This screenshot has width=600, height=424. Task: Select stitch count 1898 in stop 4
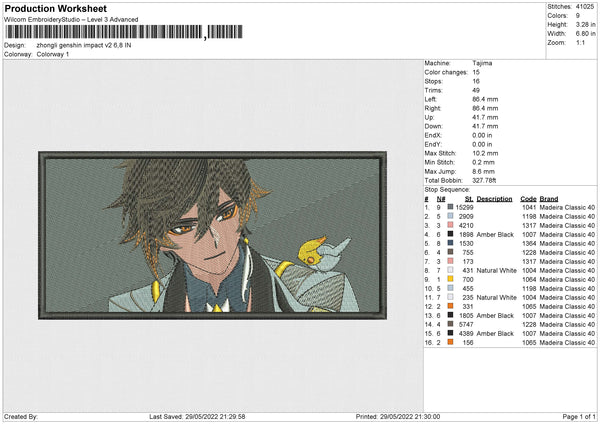pyautogui.click(x=466, y=235)
